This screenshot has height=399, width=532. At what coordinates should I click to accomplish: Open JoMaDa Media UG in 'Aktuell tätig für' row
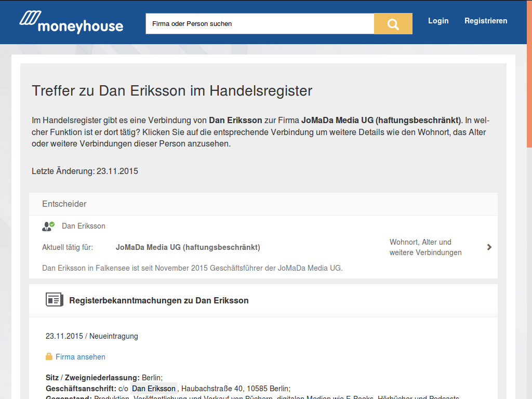point(188,247)
